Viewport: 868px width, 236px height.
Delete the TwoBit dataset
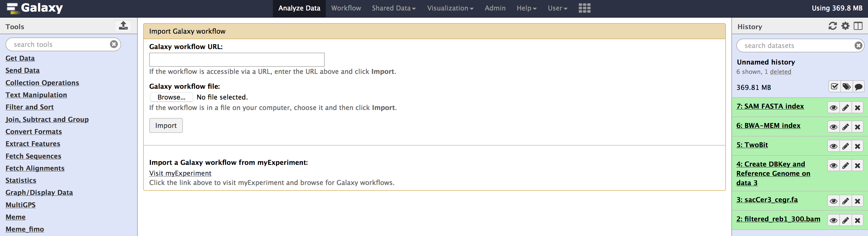click(858, 146)
